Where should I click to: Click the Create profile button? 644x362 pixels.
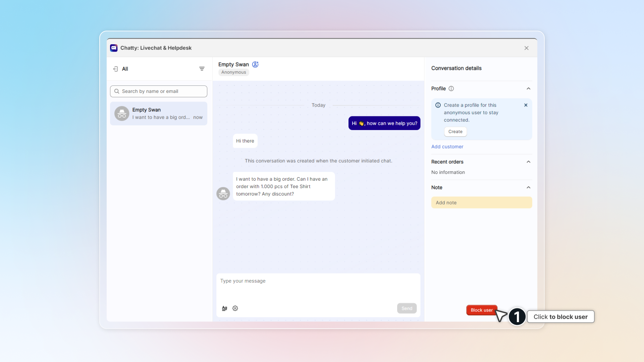coord(455,132)
